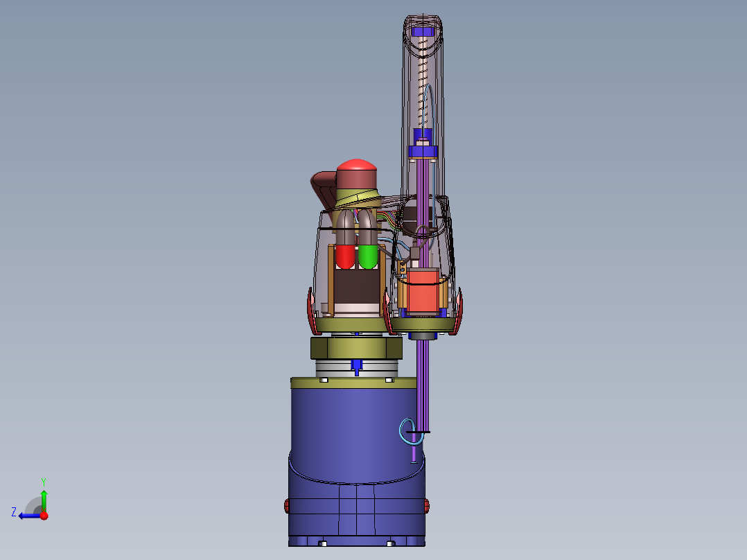
Task: Select the coiled spring in the tall cover
Action: 423,83
